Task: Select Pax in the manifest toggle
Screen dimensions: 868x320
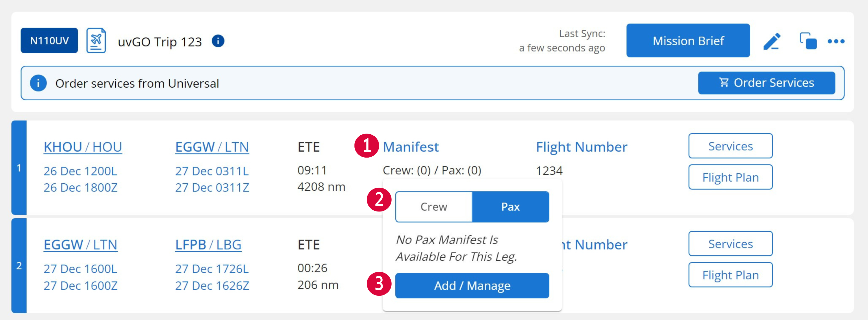Action: 510,207
